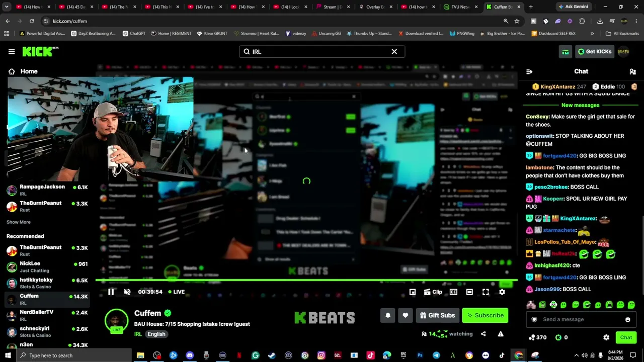Pause the live stream

(x=111, y=292)
